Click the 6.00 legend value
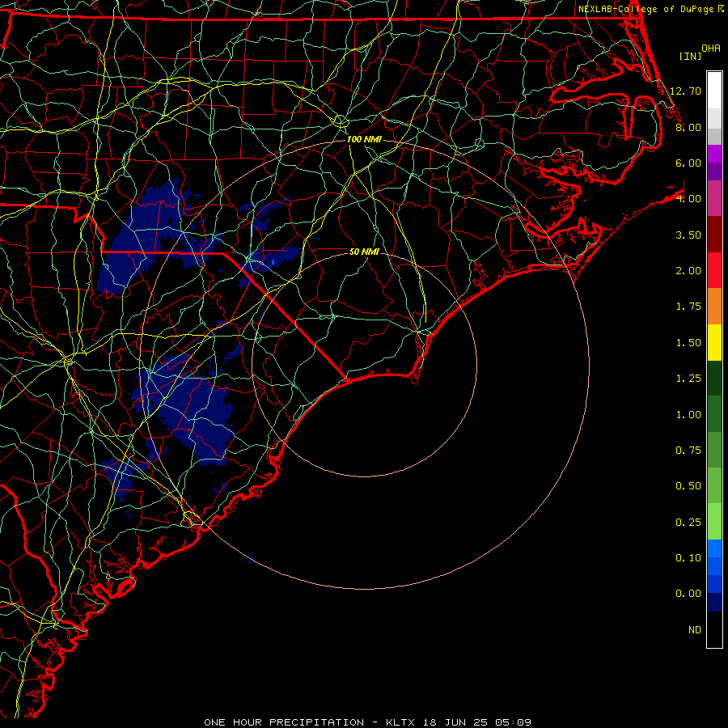The image size is (728, 728). pyautogui.click(x=688, y=163)
